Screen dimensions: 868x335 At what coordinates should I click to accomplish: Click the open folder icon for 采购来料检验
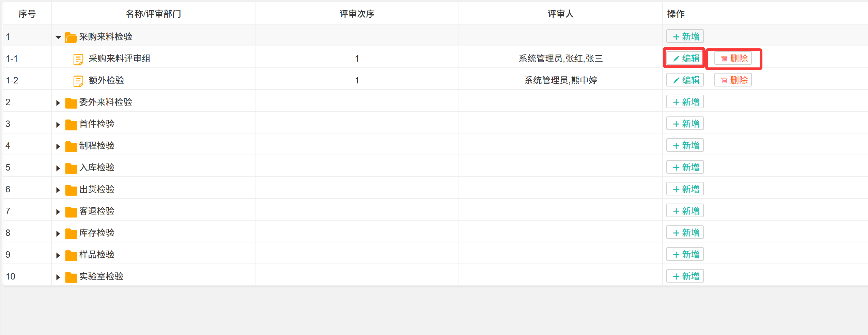click(x=71, y=37)
